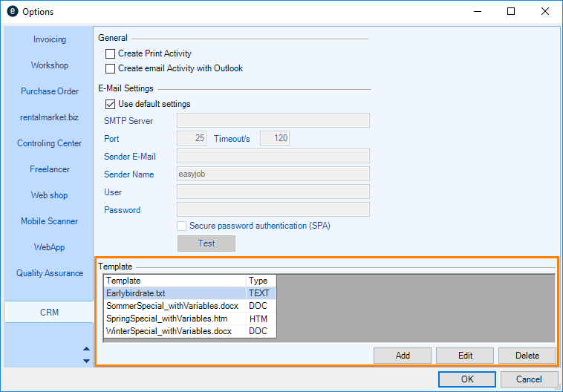
Task: Click the easyjob app icon in title bar
Action: tap(12, 12)
